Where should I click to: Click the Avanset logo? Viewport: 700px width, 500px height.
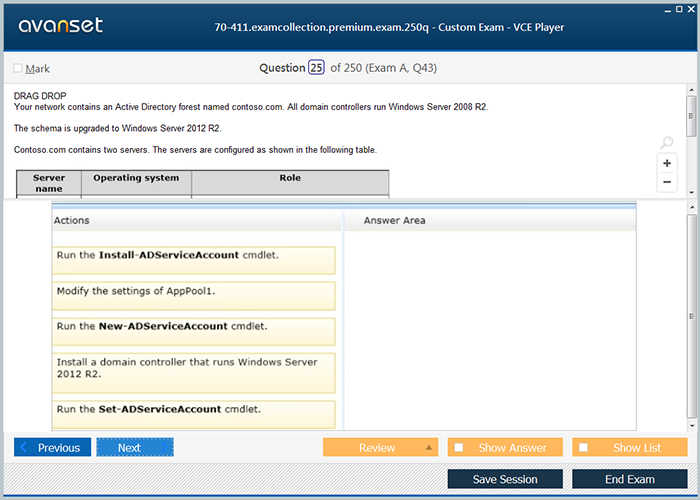58,26
